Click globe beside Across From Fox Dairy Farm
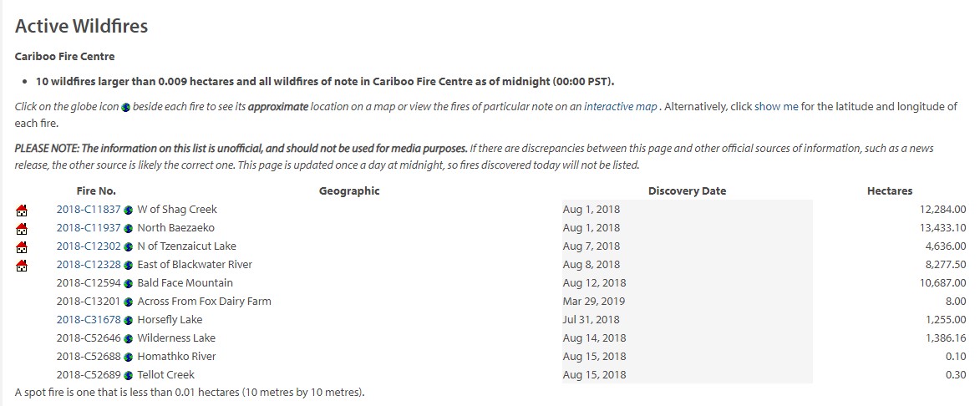The image size is (980, 406). pos(128,302)
